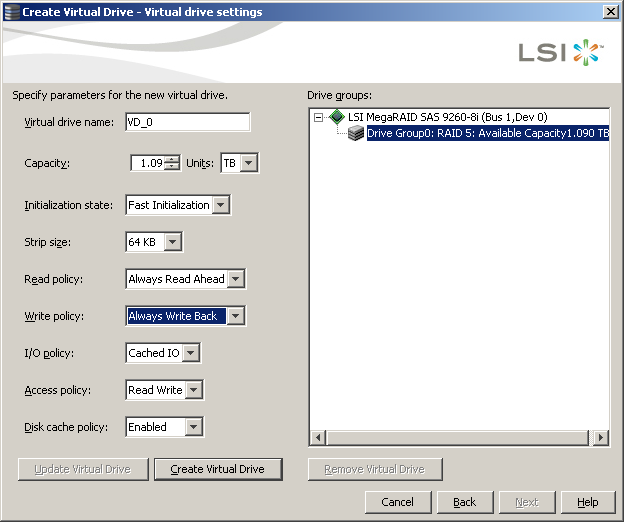The width and height of the screenshot is (624, 522).
Task: Click the disabled Next button
Action: point(527,502)
